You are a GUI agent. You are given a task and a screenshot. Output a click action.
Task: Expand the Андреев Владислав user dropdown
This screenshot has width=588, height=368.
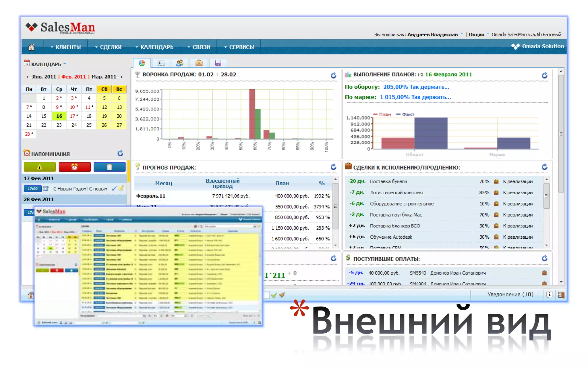[x=433, y=34]
